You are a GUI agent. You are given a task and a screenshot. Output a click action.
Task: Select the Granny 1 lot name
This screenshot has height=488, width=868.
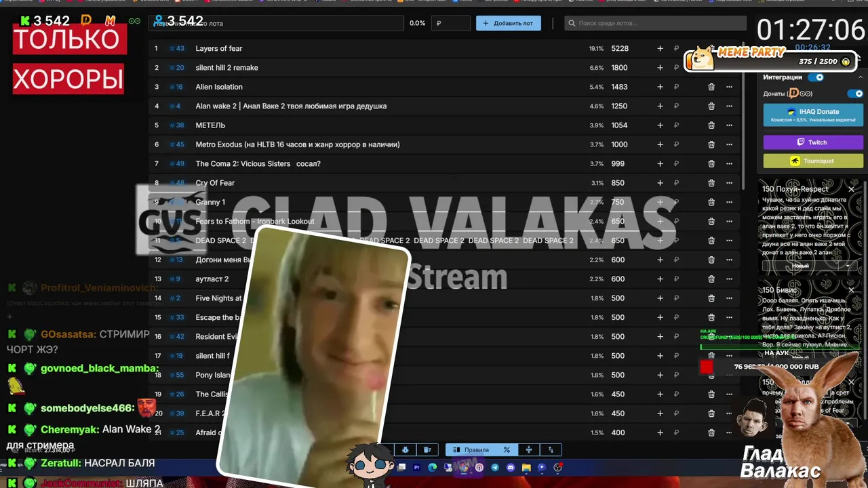click(x=210, y=202)
